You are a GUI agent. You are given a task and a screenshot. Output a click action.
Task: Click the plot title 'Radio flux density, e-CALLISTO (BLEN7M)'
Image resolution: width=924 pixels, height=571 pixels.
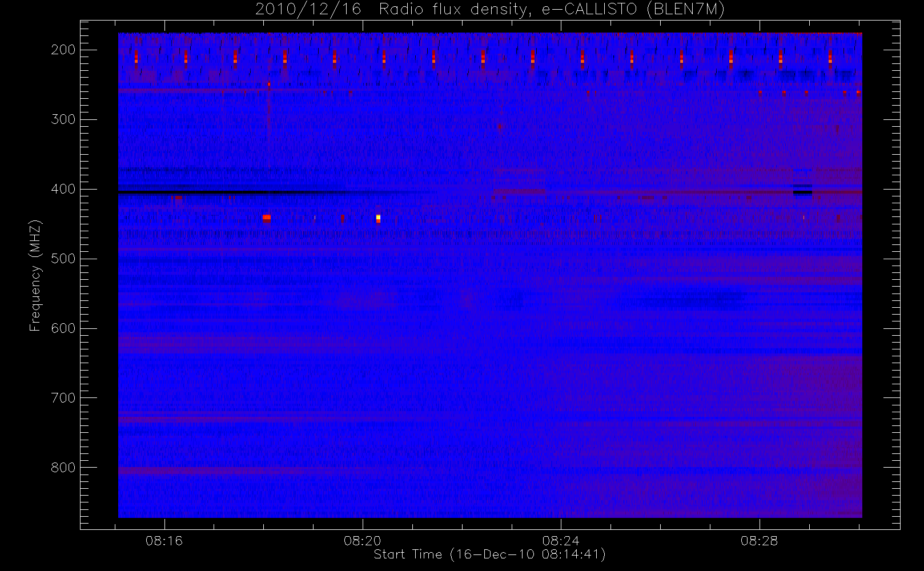click(x=552, y=10)
